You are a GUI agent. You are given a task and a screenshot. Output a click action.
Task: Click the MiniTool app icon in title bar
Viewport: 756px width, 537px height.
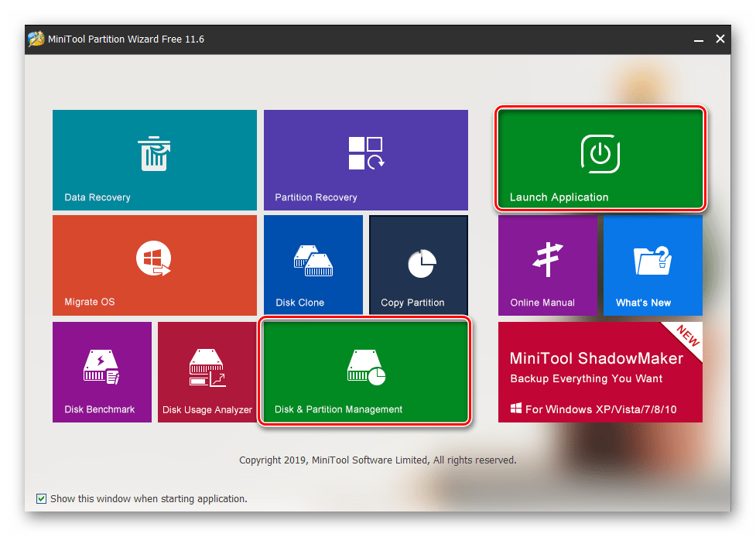click(35, 39)
